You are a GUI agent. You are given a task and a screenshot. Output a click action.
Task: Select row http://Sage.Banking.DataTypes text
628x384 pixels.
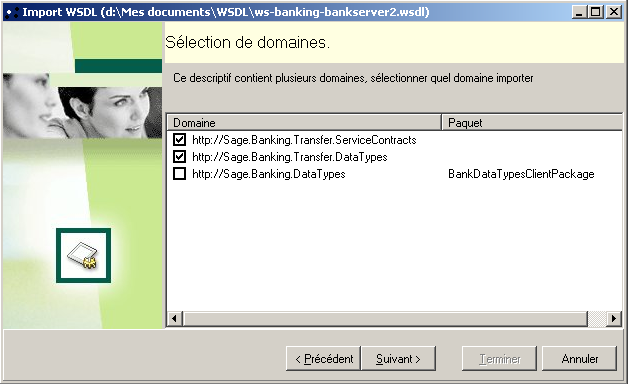[269, 174]
